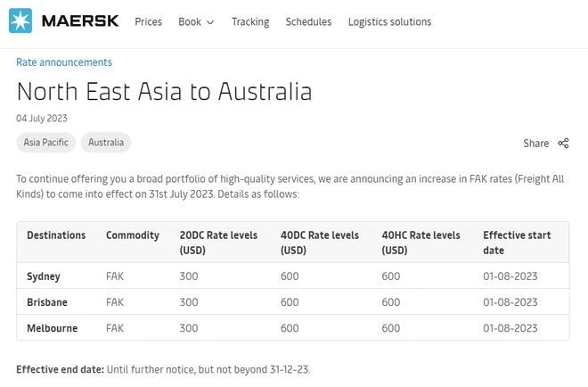Select the Australia tag
This screenshot has height=387, width=588.
[x=106, y=143]
